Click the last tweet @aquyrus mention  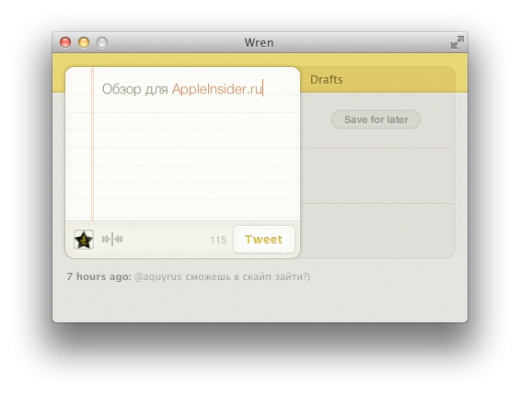[x=158, y=277]
